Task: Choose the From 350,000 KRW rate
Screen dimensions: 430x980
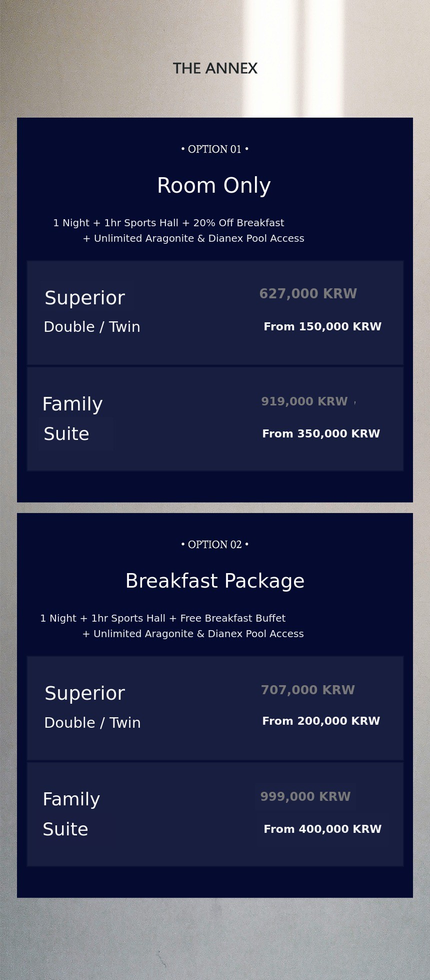Action: [x=321, y=434]
